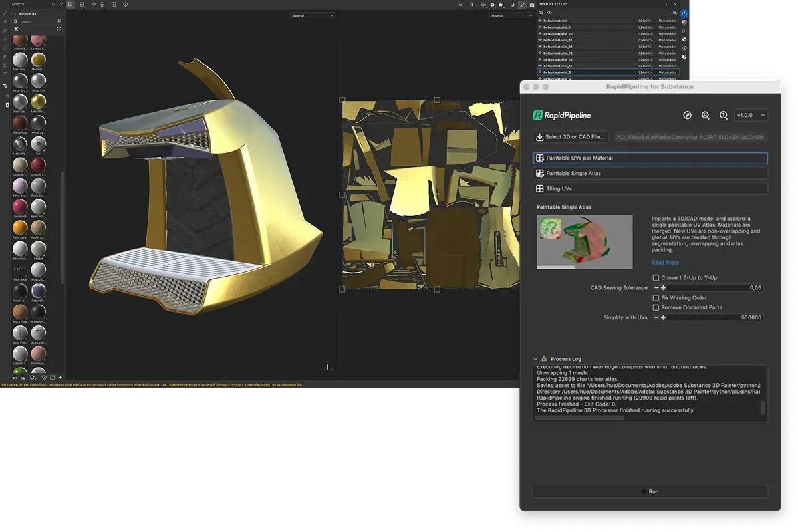Open the v1.0.0 version dropdown
This screenshot has height=532, width=798.
click(751, 115)
